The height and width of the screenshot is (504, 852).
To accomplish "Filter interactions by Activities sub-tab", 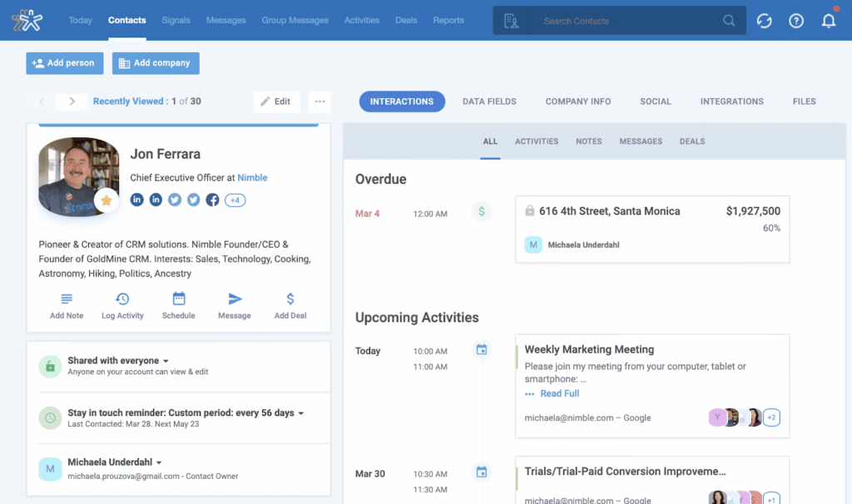I will [x=537, y=141].
